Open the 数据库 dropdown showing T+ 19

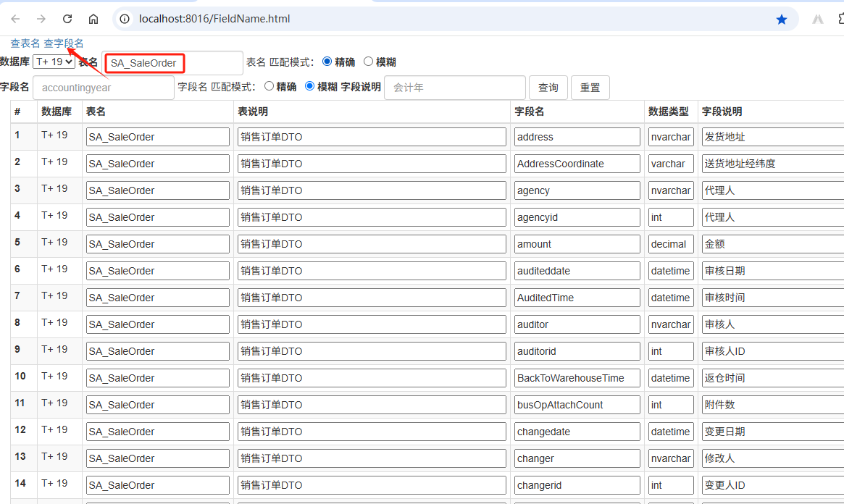(x=54, y=62)
